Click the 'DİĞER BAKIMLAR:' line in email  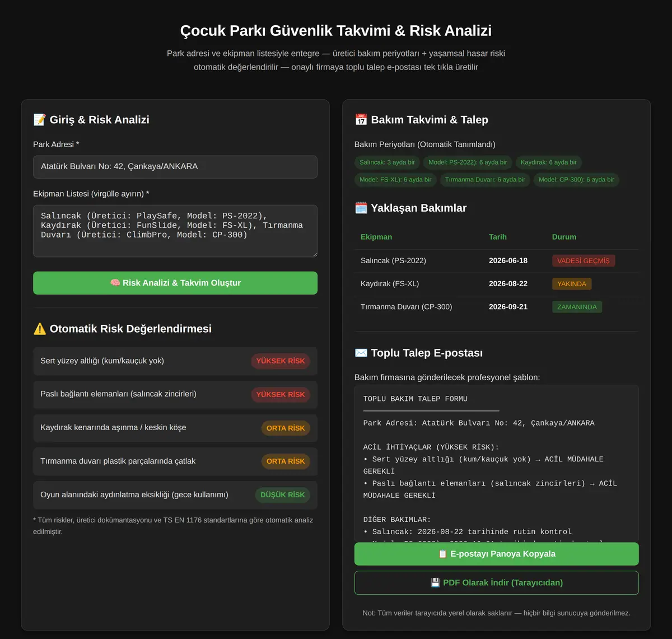[x=397, y=520]
